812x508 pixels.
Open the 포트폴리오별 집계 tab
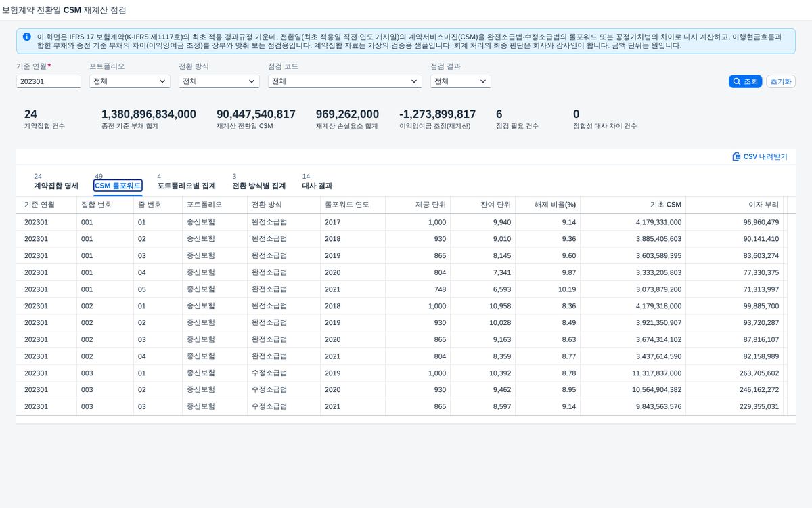tap(186, 186)
